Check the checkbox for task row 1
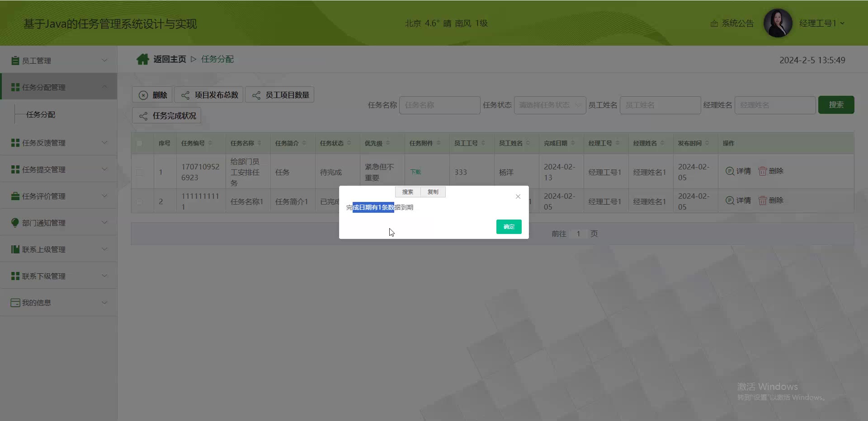 click(139, 172)
